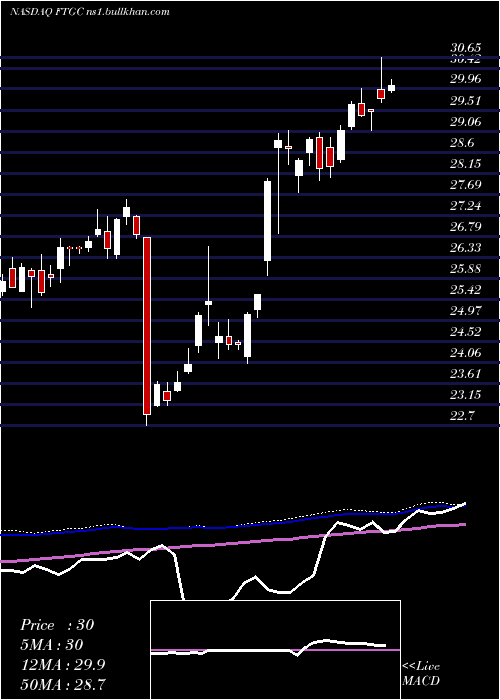Image resolution: width=500 pixels, height=700 pixels.
Task: Click the 27.24 price level label
Action: tap(466, 206)
